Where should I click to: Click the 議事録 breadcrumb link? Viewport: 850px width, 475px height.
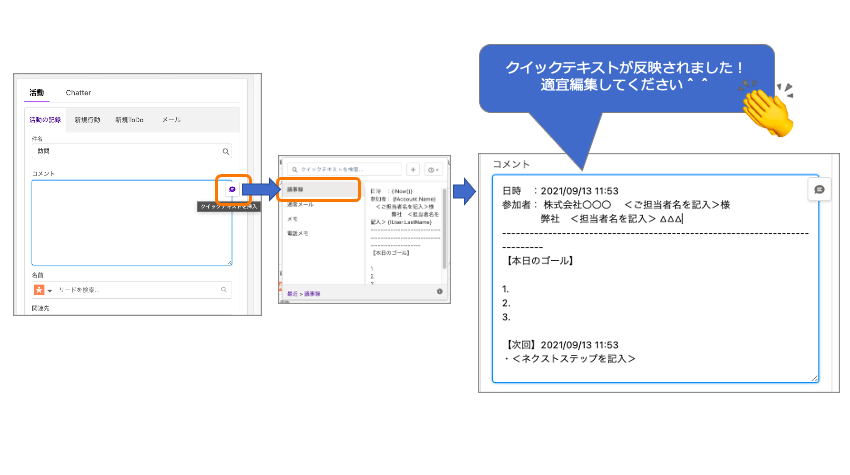click(312, 293)
